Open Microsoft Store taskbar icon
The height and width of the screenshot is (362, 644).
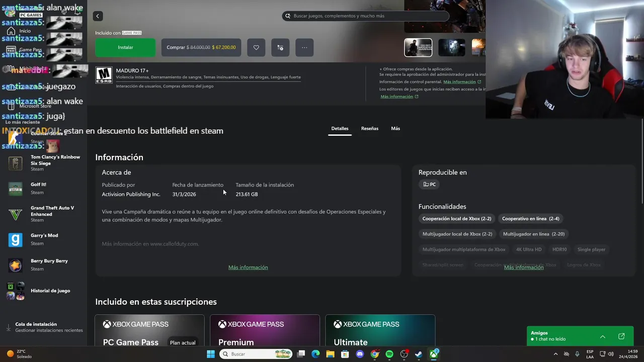pos(345,354)
